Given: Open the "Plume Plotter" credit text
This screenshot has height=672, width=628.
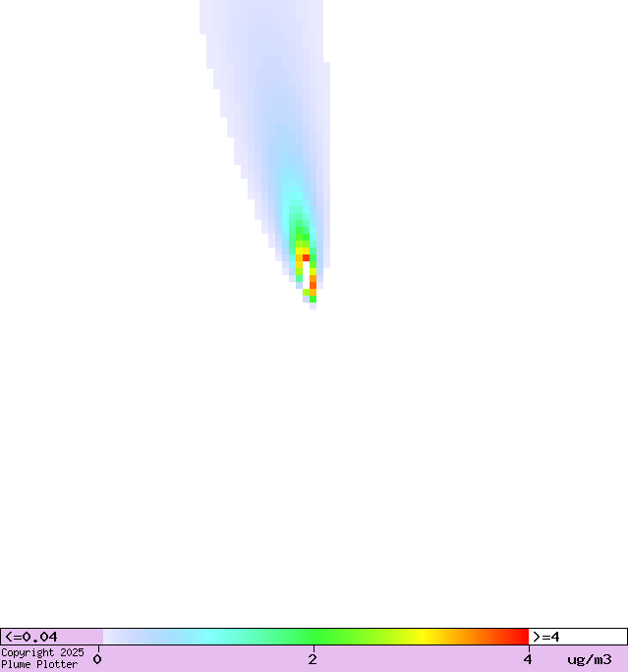Looking at the screenshot, I should 39,665.
